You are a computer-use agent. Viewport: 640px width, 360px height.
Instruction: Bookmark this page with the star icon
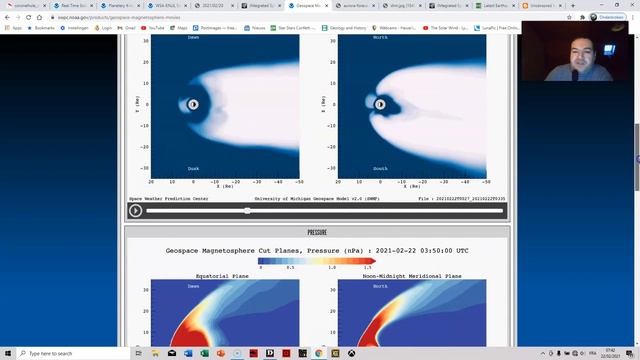click(x=569, y=17)
